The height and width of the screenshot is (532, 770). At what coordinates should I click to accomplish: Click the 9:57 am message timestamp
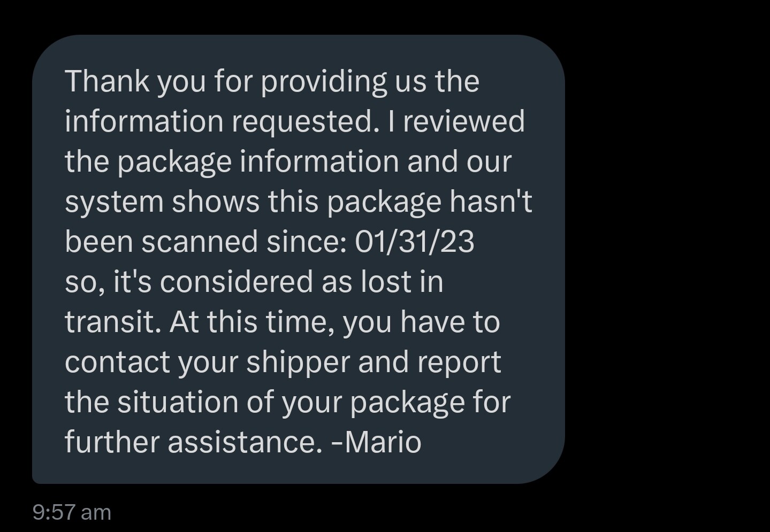point(72,512)
